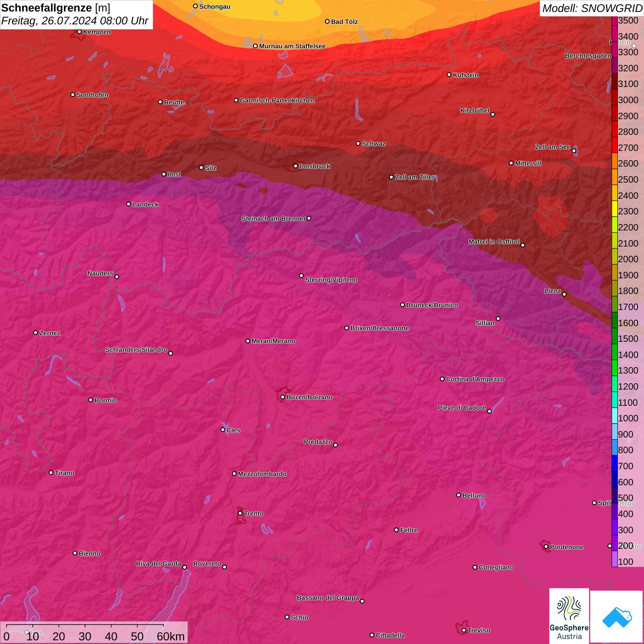Click the map scale bar line
Screen dimensions: 644x644
(x=85, y=626)
